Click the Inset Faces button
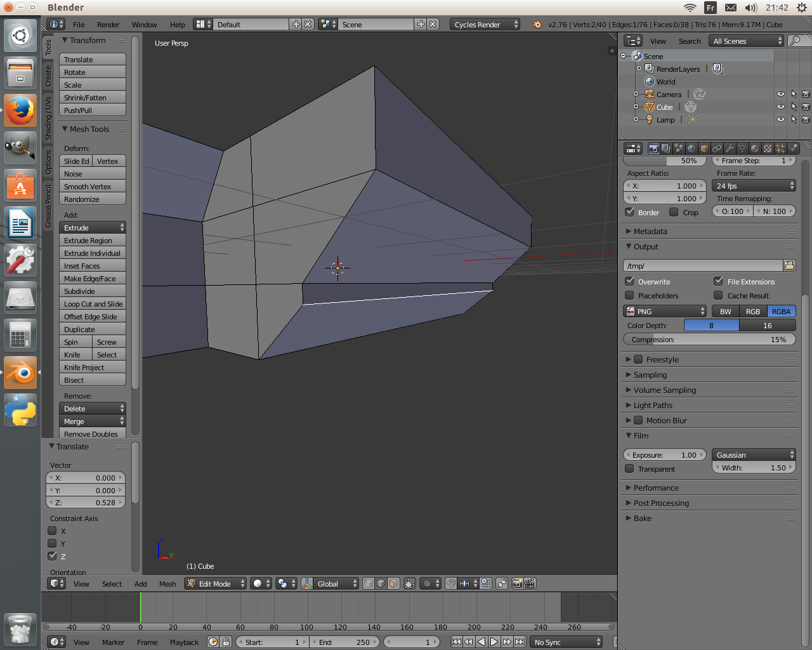Image resolution: width=812 pixels, height=650 pixels. [93, 265]
